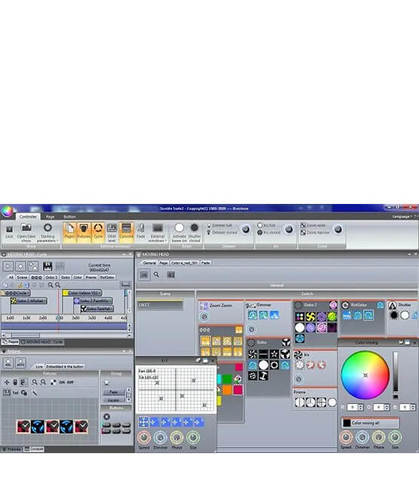419x500 pixels.
Task: Click the first Dimmer preset icon
Action: tap(252, 315)
